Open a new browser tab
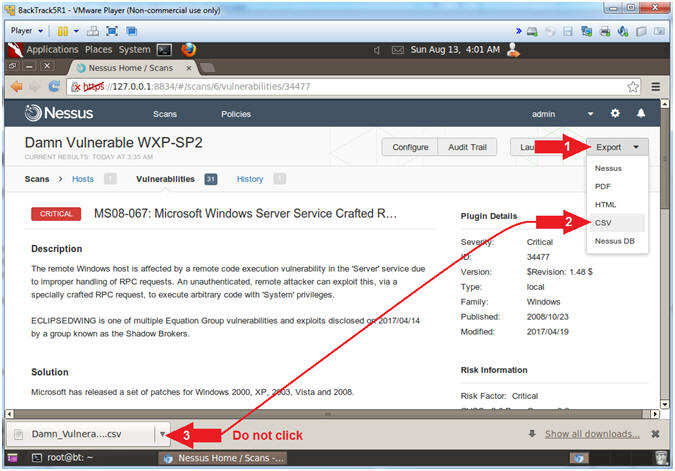The height and width of the screenshot is (471, 675). click(207, 68)
